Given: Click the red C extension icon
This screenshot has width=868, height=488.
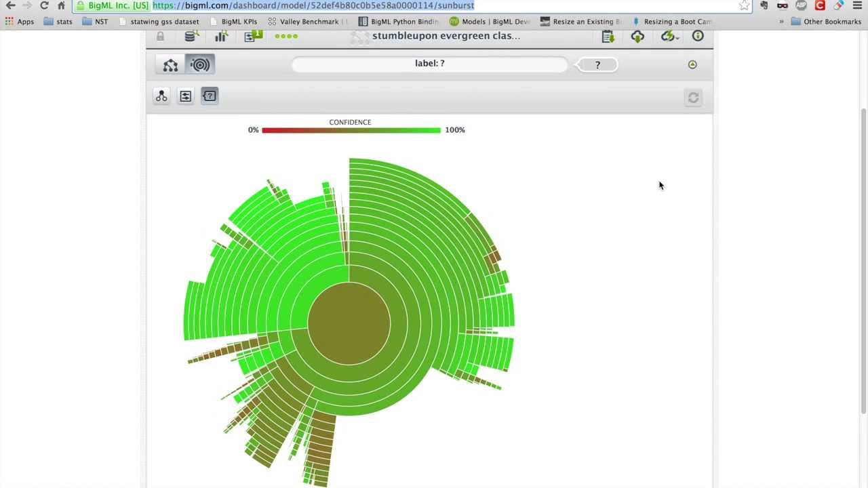Looking at the screenshot, I should click(x=820, y=5).
